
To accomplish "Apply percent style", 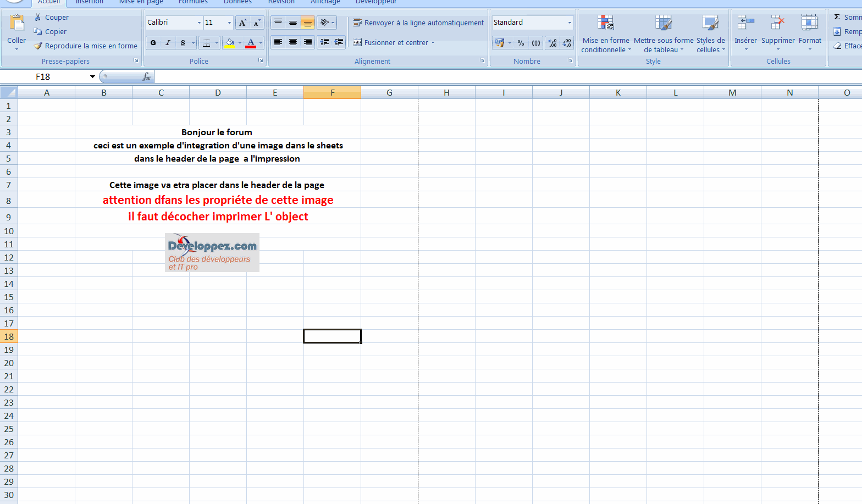I will tap(521, 43).
